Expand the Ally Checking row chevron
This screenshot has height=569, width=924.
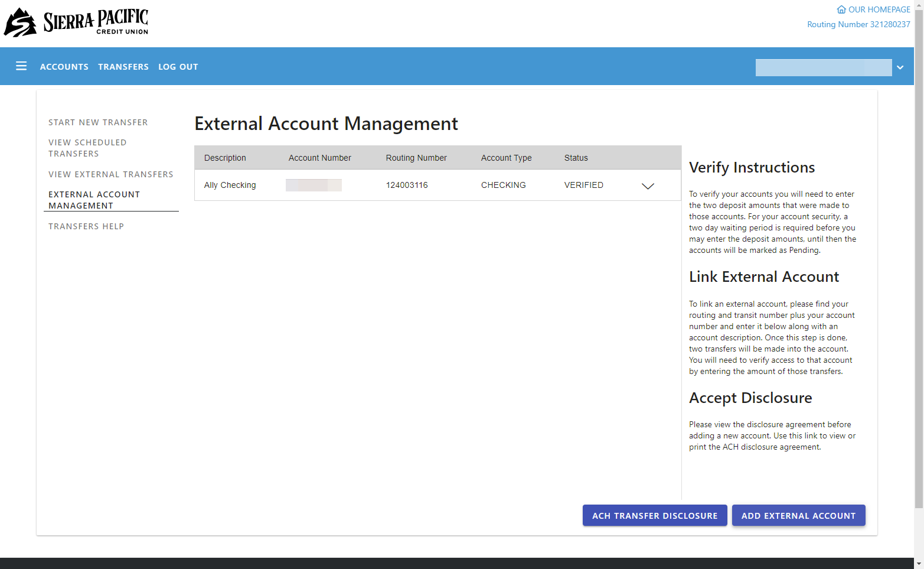648,186
